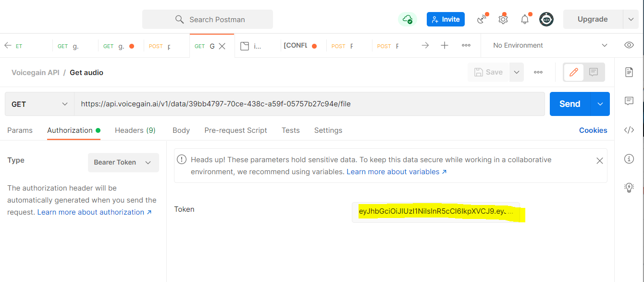Switch to comment mode
The width and height of the screenshot is (644, 282).
(594, 72)
